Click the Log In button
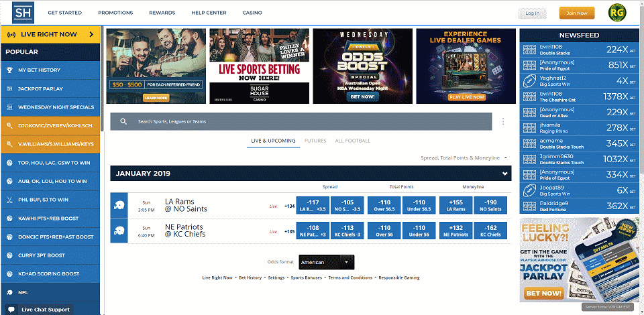Image resolution: width=644 pixels, height=315 pixels. click(533, 13)
